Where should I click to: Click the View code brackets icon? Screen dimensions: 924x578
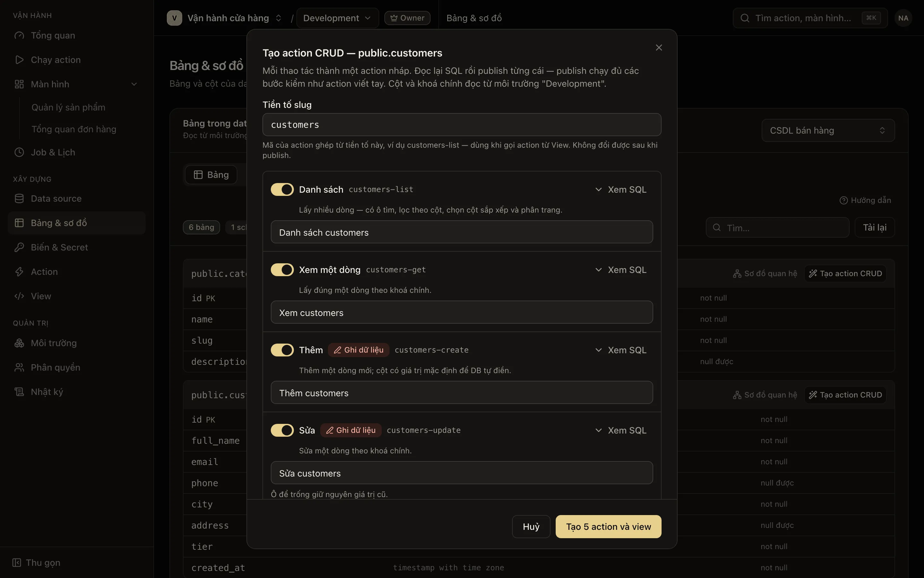tap(19, 296)
